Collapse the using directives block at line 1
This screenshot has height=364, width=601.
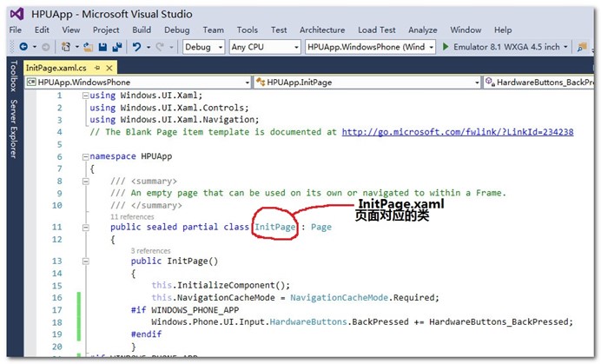point(85,96)
